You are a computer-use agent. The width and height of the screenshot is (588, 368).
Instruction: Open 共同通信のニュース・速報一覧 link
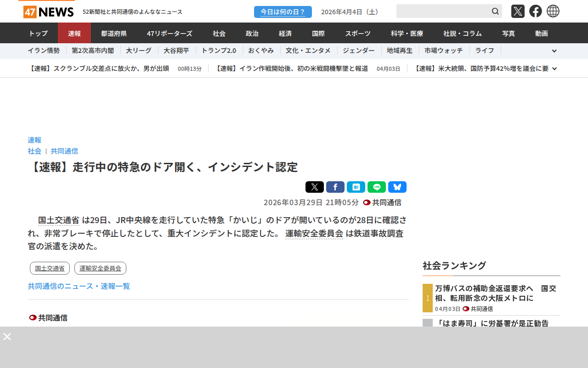click(x=79, y=286)
